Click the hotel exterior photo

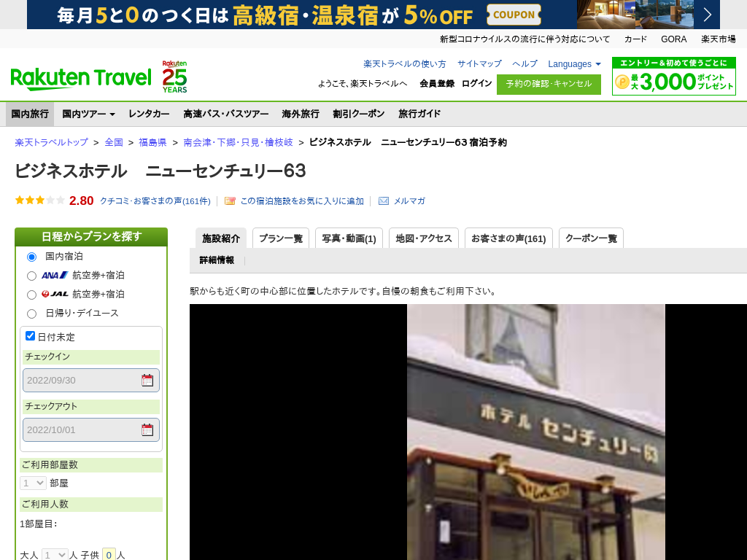coord(536,432)
